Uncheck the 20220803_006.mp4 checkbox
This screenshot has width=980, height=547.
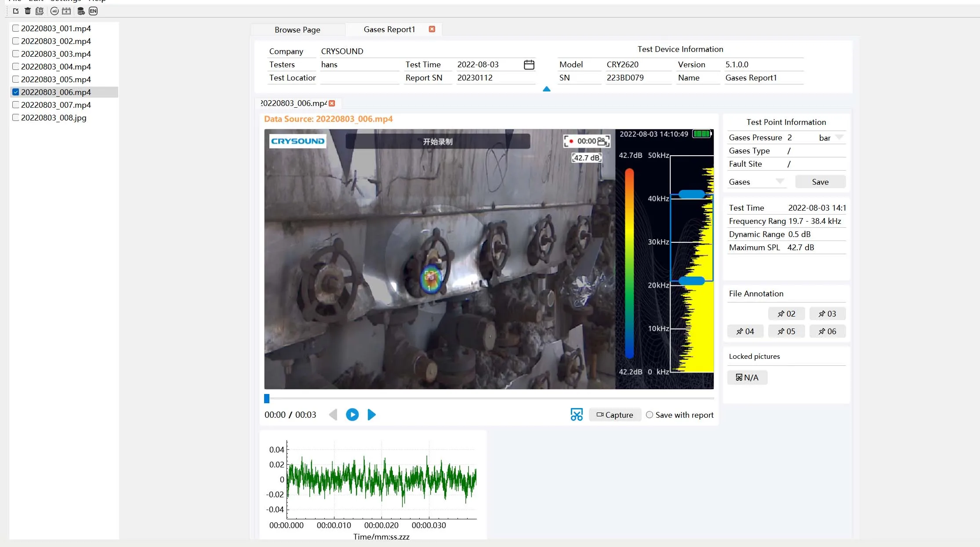tap(16, 92)
